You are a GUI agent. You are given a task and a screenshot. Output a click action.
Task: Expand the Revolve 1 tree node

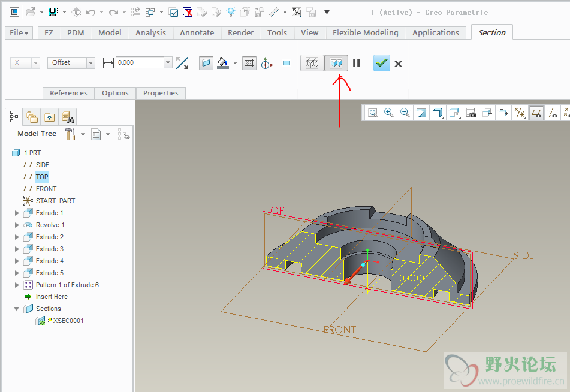pos(17,225)
